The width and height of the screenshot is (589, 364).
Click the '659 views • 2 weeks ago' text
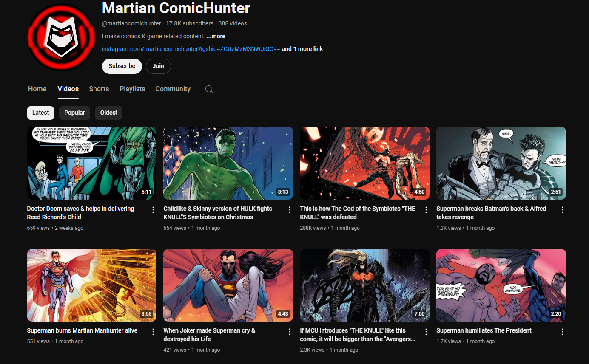tap(55, 228)
